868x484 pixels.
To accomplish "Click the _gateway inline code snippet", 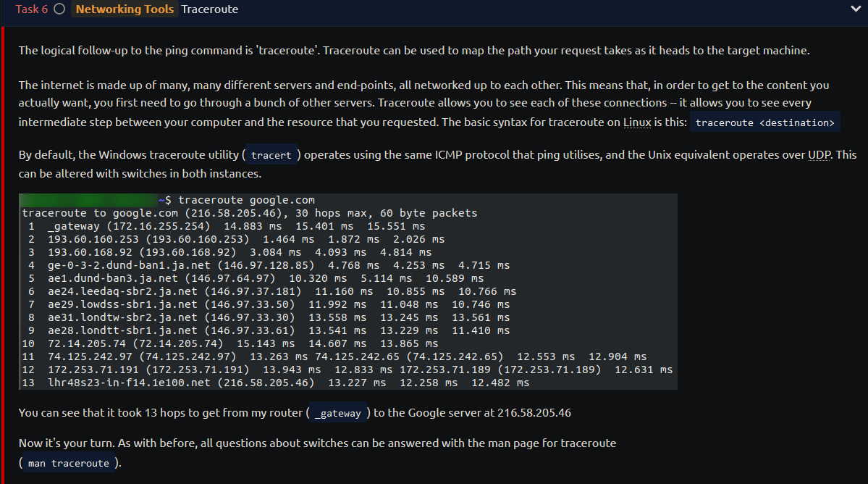I will [x=337, y=413].
